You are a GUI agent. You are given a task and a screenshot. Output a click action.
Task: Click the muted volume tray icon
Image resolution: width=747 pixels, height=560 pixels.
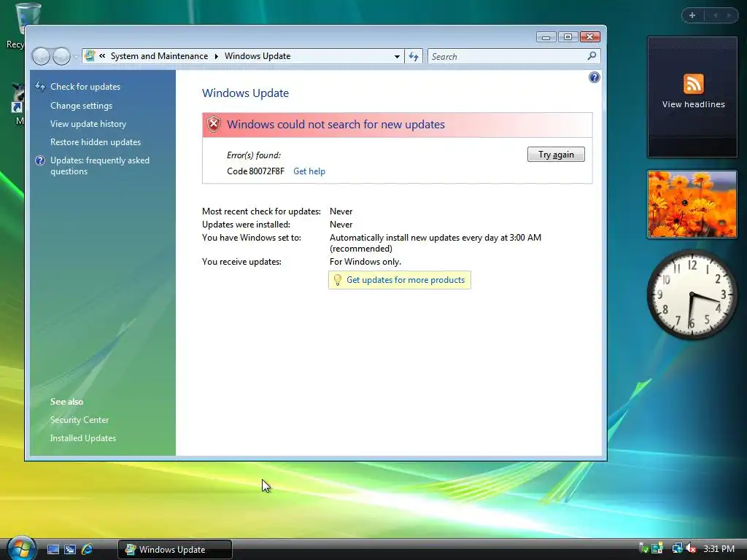pyautogui.click(x=690, y=548)
